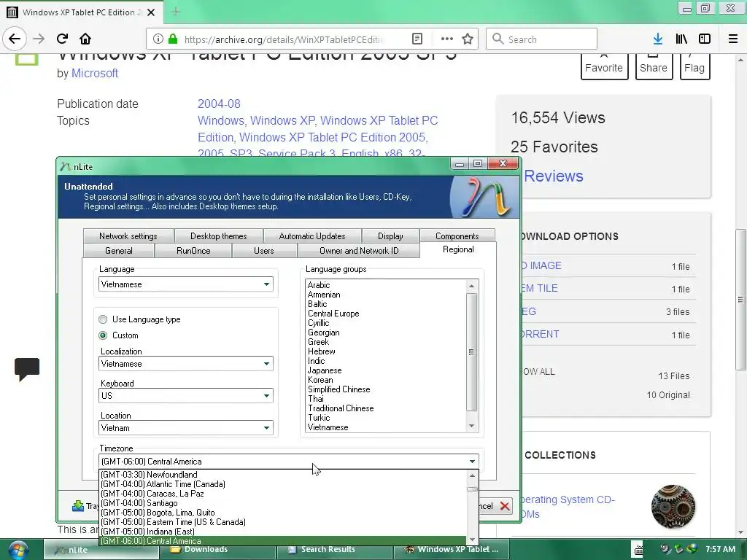Switch to the General tab
This screenshot has height=560, width=747.
[x=119, y=251]
